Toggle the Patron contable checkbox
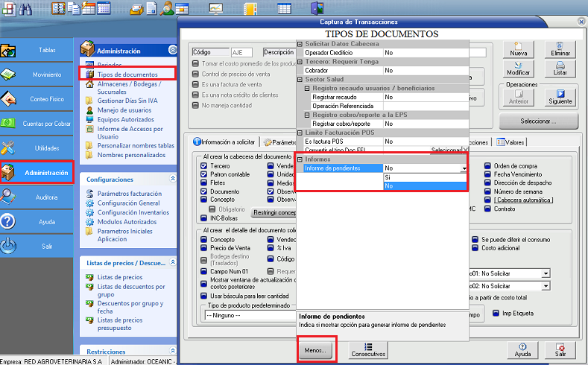 [x=204, y=174]
